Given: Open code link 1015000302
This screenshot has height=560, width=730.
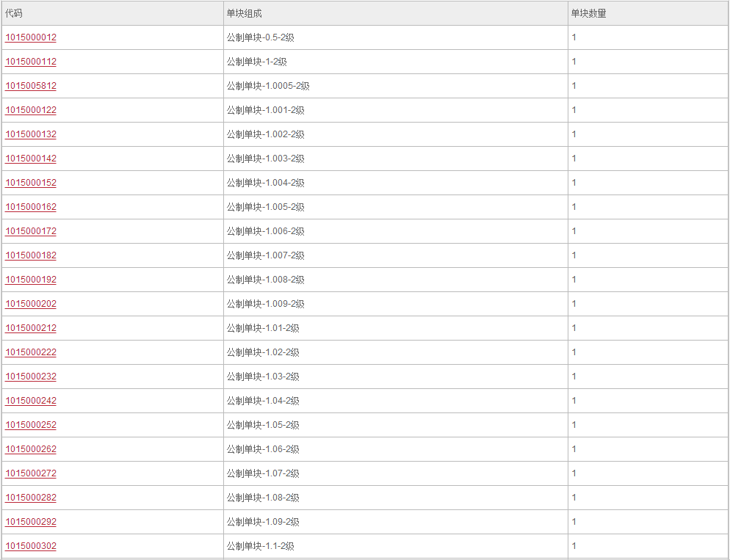Looking at the screenshot, I should click(31, 545).
